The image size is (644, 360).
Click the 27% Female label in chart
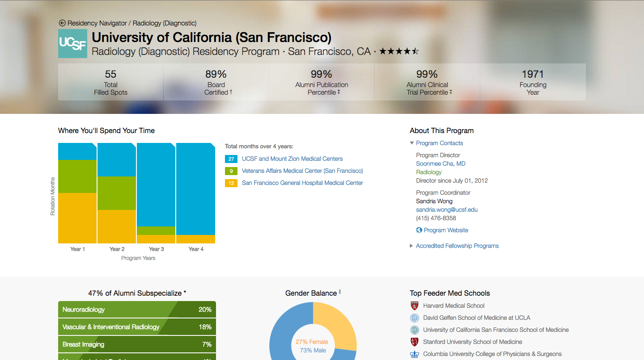coord(312,342)
